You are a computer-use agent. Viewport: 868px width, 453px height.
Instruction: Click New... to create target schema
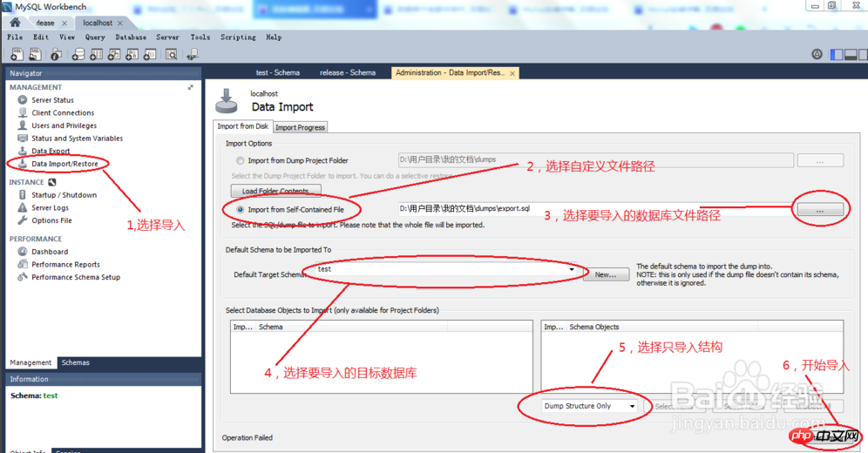pos(606,274)
